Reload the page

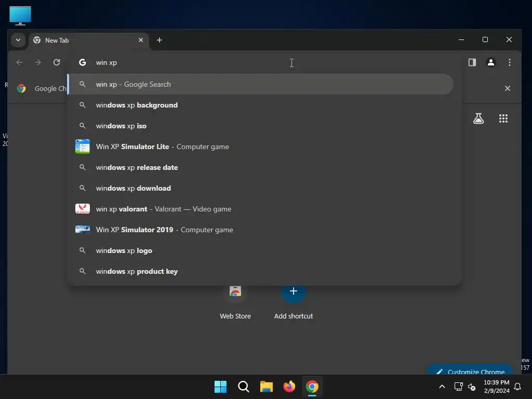click(57, 62)
